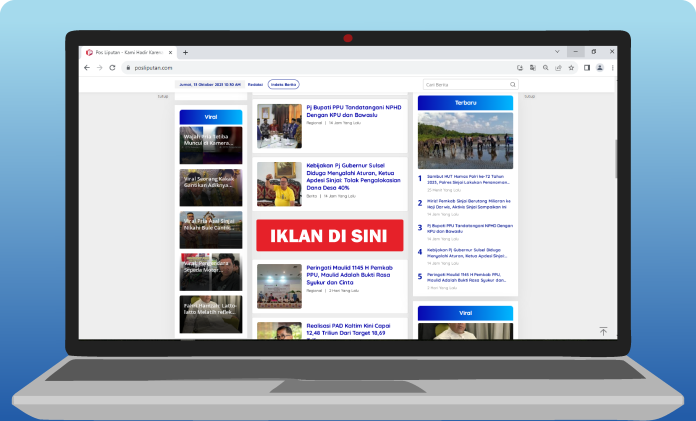The height and width of the screenshot is (421, 696).
Task: Open Terbaru item 5 Peringati Maulid 1145 H
Action: point(467,277)
